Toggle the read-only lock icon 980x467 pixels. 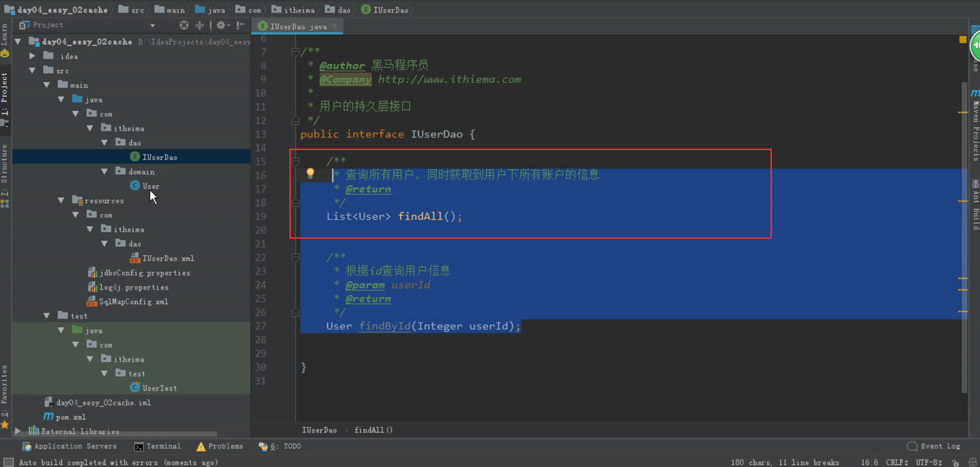coord(955,463)
